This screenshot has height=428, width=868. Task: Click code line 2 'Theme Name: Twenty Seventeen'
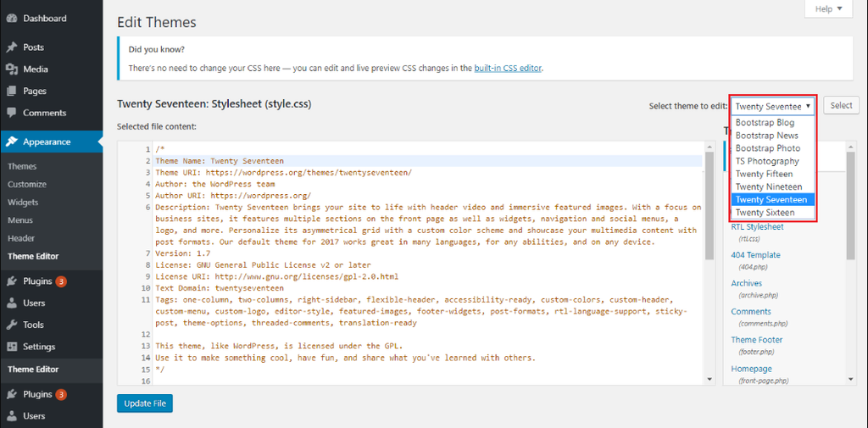(220, 161)
